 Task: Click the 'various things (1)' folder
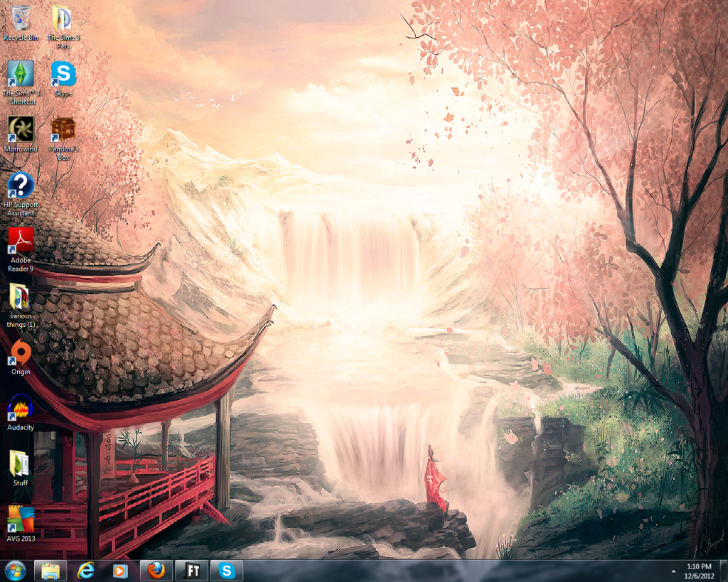coord(21,296)
